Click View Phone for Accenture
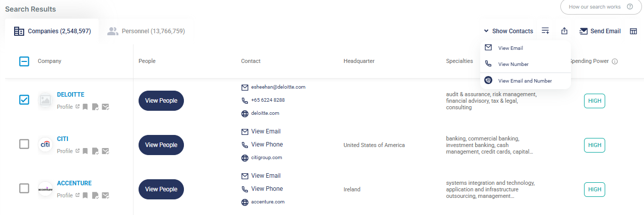 pos(267,189)
